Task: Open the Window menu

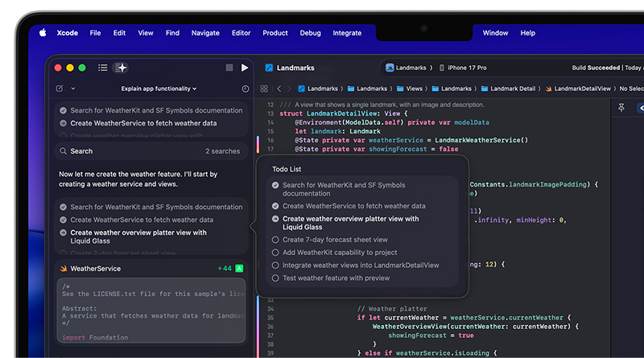Action: pos(495,33)
